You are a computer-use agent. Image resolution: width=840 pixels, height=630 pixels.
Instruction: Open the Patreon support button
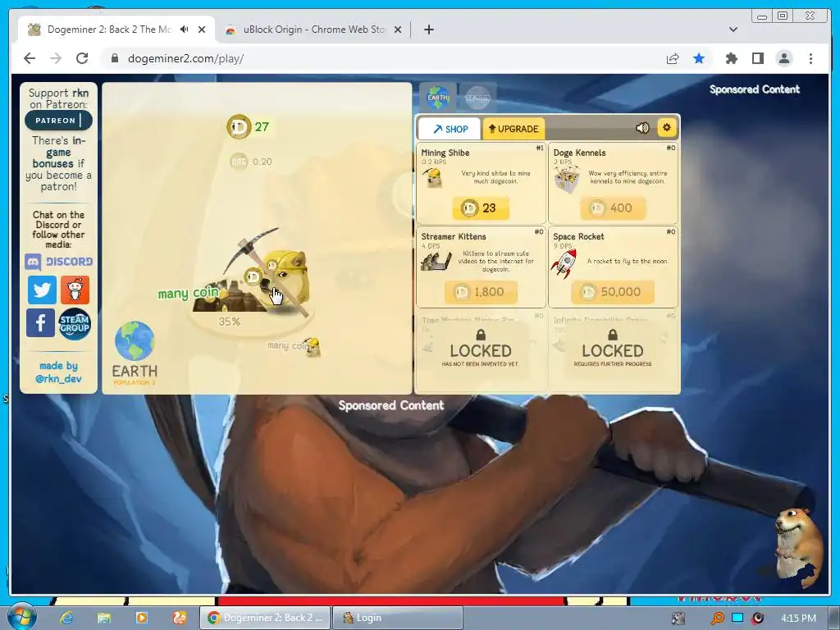[58, 121]
